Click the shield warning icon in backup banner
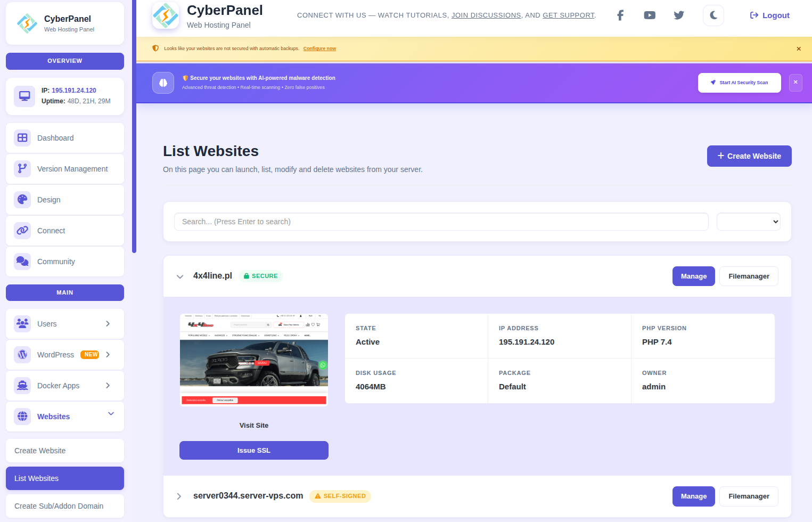This screenshot has height=522, width=812. tap(155, 48)
